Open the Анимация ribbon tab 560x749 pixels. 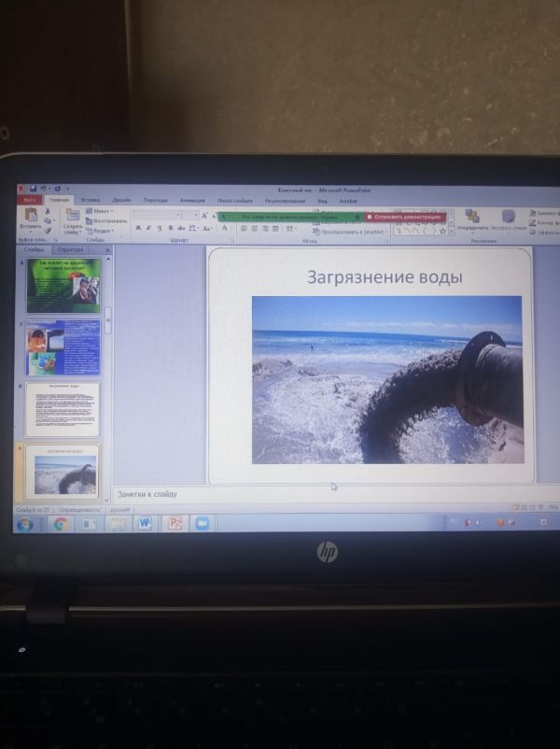(192, 200)
